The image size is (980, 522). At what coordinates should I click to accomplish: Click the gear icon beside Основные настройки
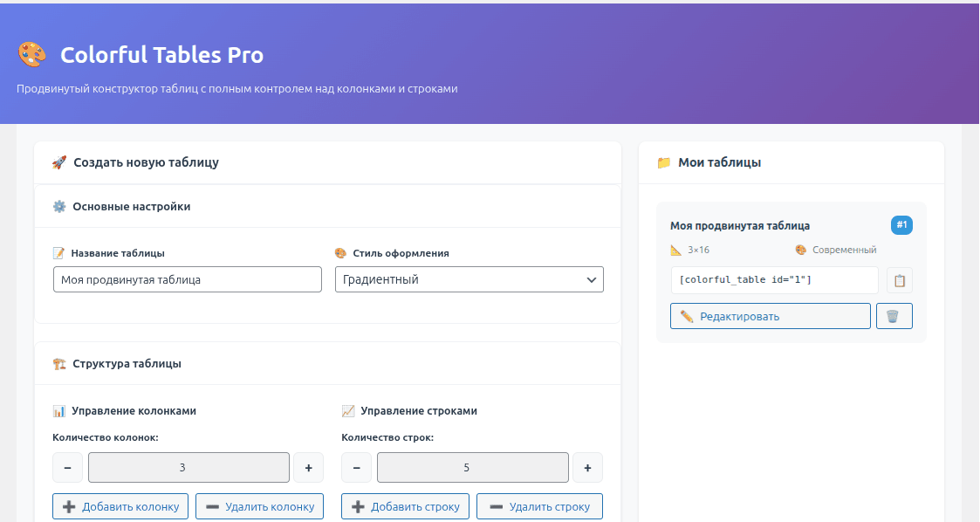pos(59,207)
